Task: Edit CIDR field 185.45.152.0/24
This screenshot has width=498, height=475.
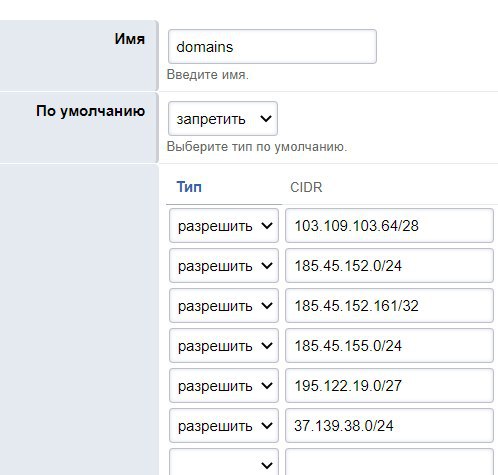Action: pos(389,266)
